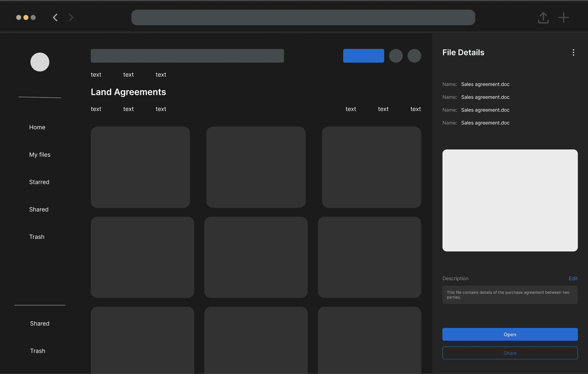Go forward with the right arrow

coord(71,17)
